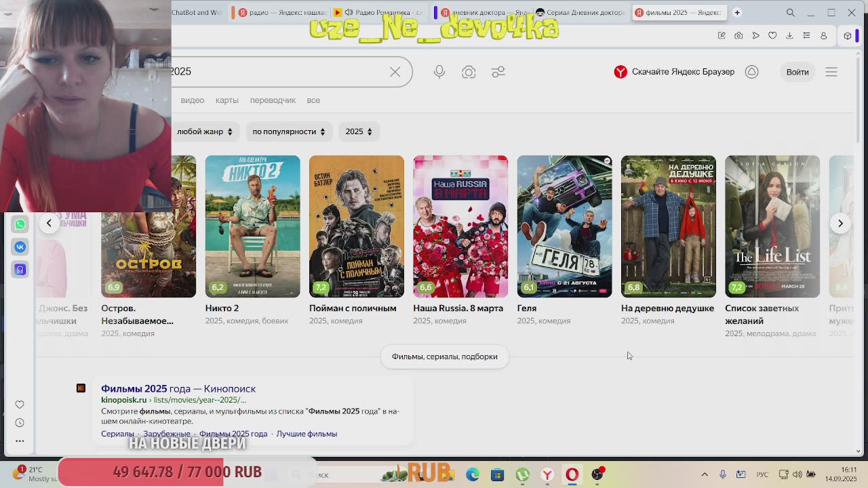Click the search query input field

278,72
